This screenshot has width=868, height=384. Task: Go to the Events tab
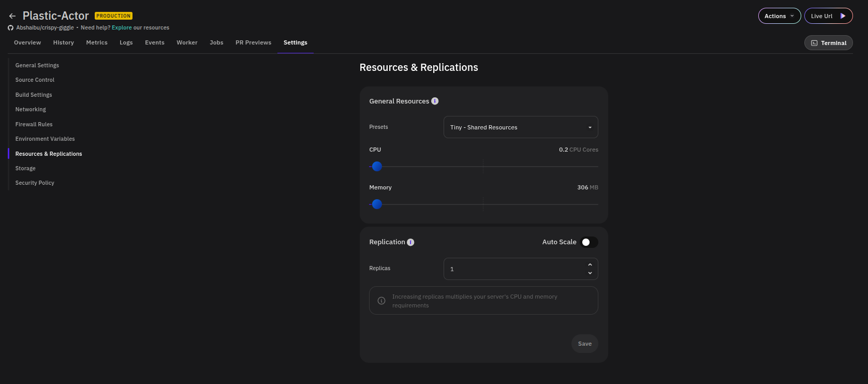coord(155,42)
